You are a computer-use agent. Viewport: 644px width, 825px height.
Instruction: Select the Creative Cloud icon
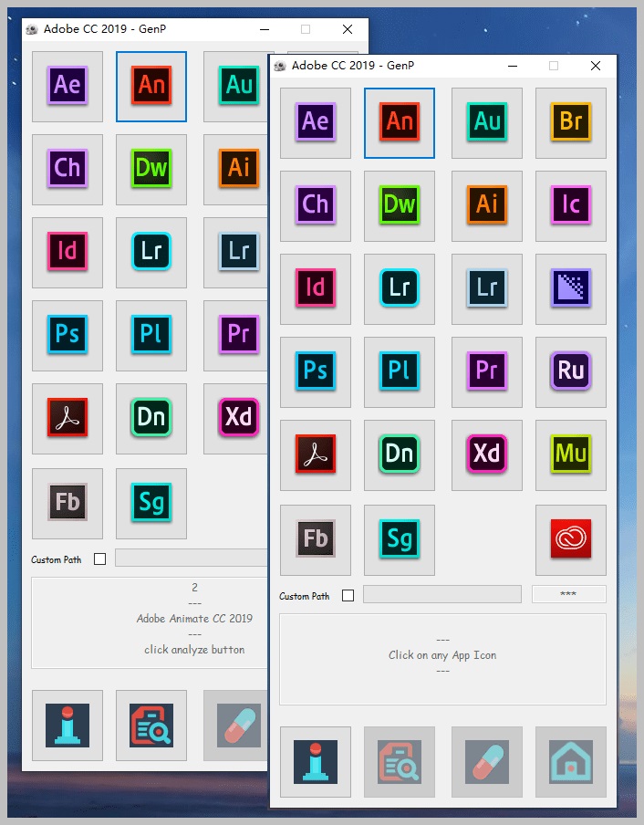click(x=571, y=540)
